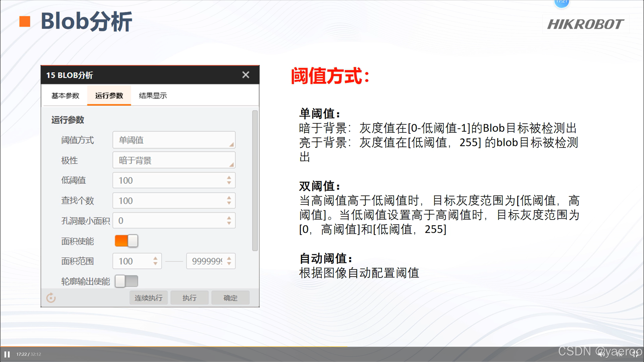Click the 连续执行 button
The width and height of the screenshot is (644, 362).
(148, 298)
